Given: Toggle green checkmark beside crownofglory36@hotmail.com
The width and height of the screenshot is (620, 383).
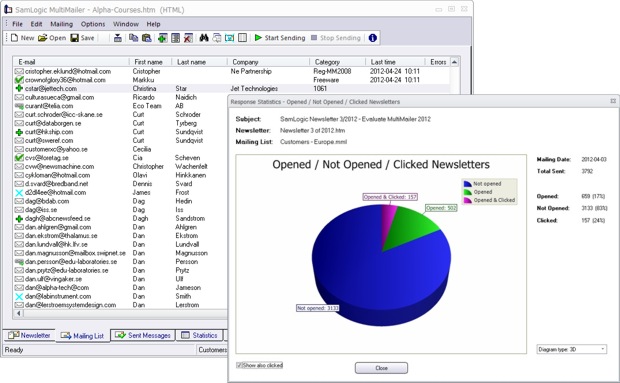Looking at the screenshot, I should 19,80.
